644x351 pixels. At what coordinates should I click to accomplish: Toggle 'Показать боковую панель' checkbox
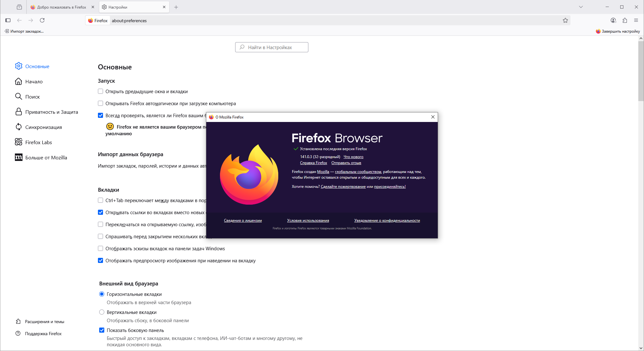coord(102,330)
